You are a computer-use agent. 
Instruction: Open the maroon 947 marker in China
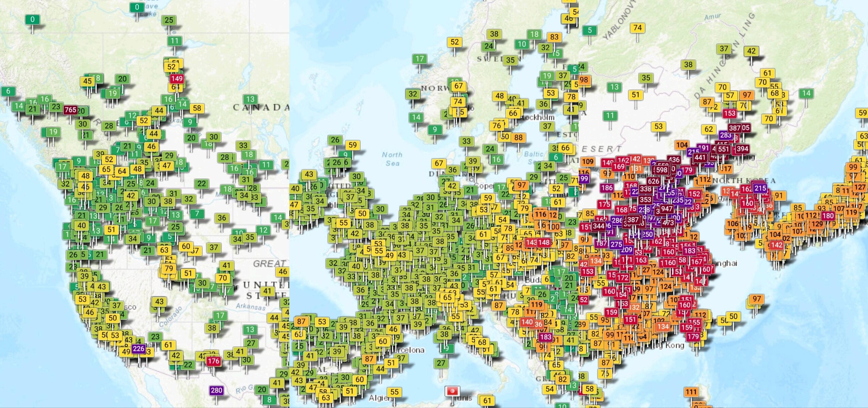click(x=667, y=209)
